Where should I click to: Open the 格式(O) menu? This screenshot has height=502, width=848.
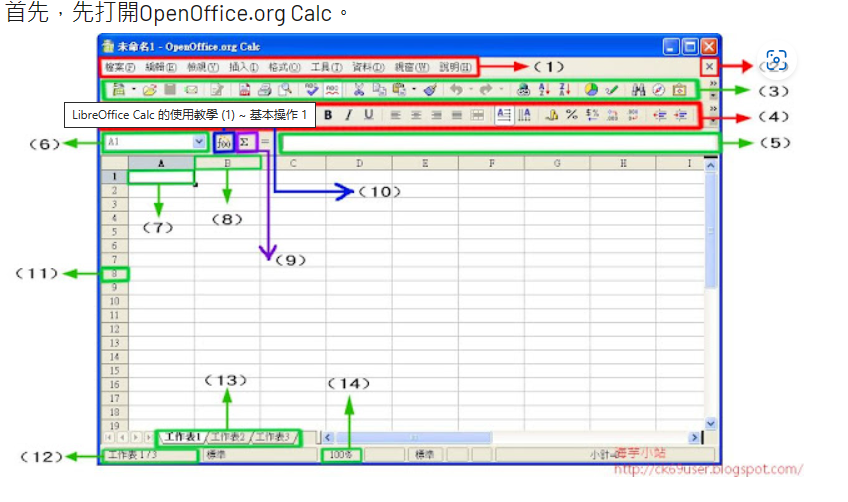pyautogui.click(x=284, y=67)
